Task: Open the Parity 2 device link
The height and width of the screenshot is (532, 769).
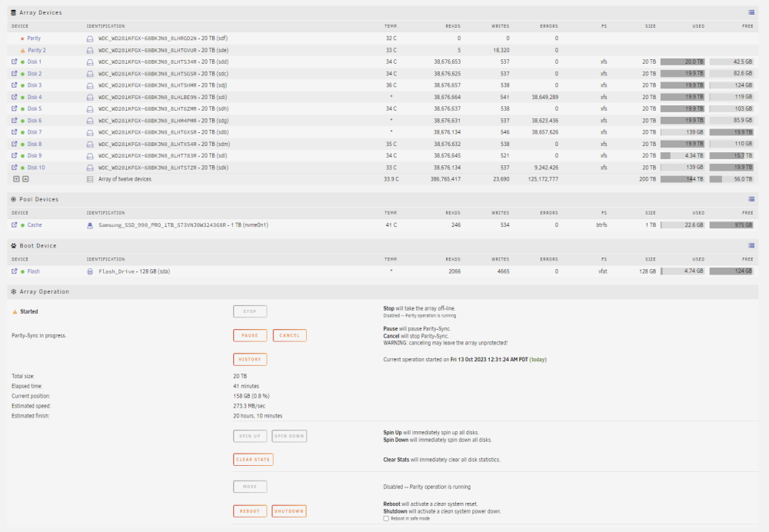Action: [37, 50]
